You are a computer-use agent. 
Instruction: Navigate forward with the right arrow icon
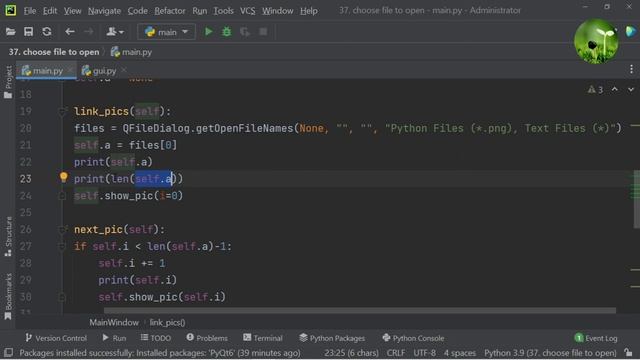(x=88, y=32)
